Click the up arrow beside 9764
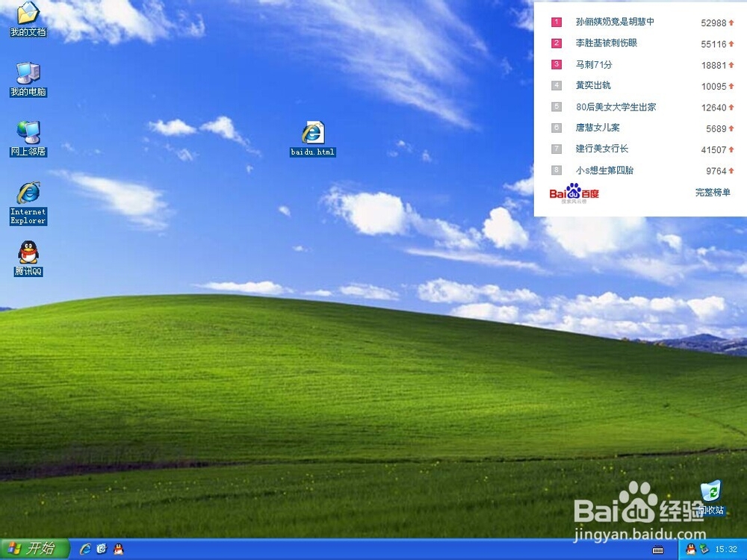Image resolution: width=747 pixels, height=560 pixels. pyautogui.click(x=731, y=170)
